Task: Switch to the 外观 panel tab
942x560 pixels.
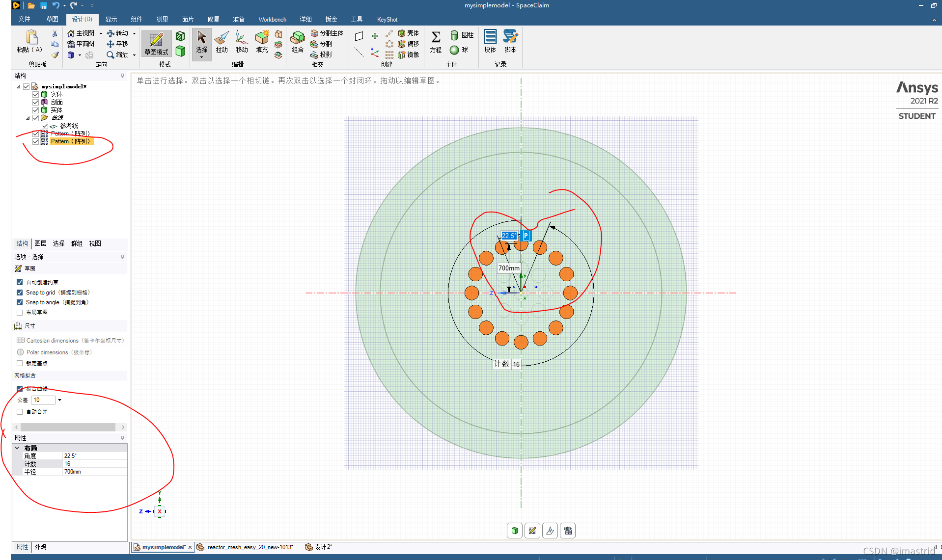Action: pos(40,547)
